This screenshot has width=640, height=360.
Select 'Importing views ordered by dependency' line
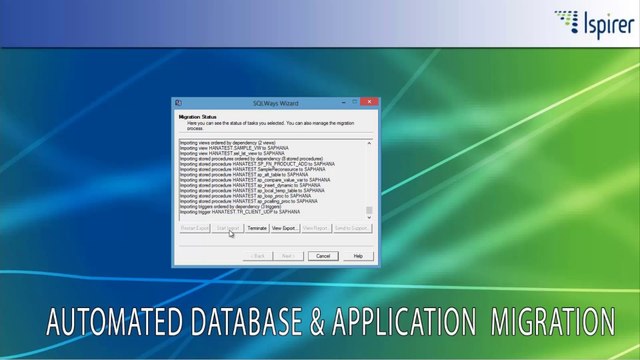click(228, 142)
